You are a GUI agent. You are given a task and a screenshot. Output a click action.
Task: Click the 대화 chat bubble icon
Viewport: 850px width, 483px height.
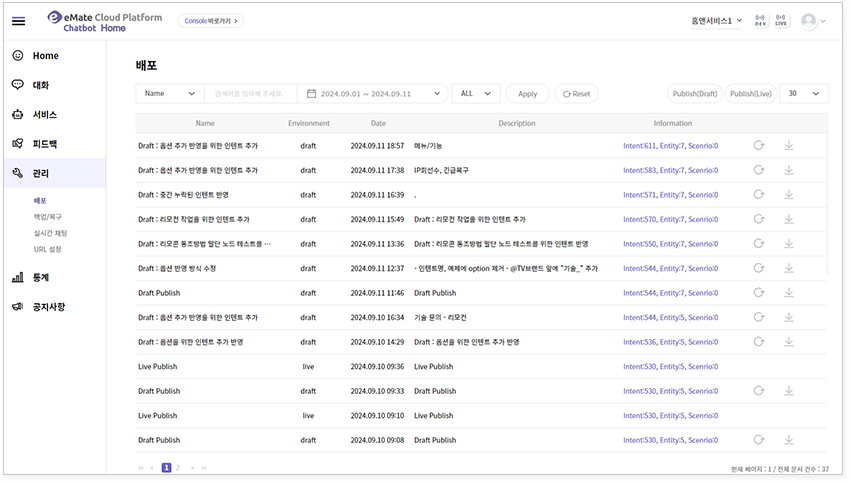tap(18, 85)
